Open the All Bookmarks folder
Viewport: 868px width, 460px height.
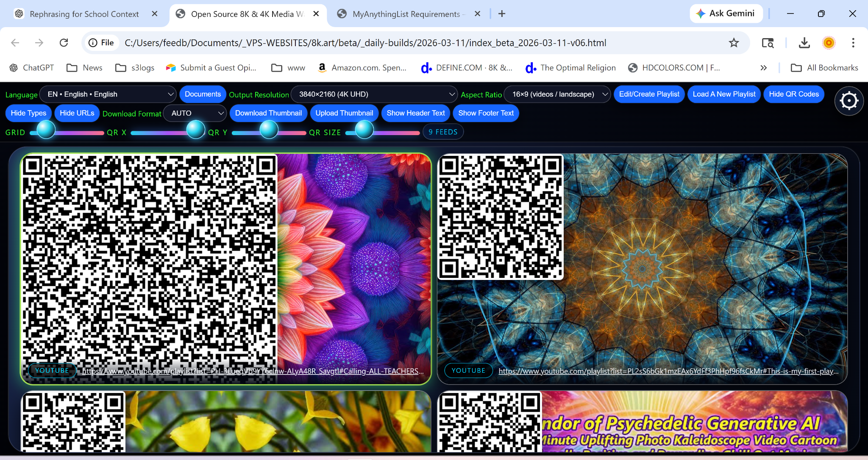[x=825, y=68]
